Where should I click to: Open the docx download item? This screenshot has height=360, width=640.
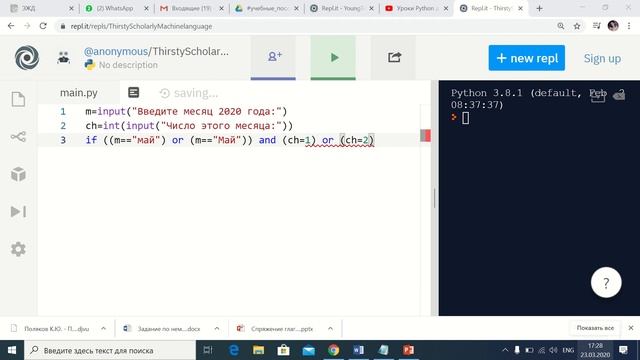162,329
